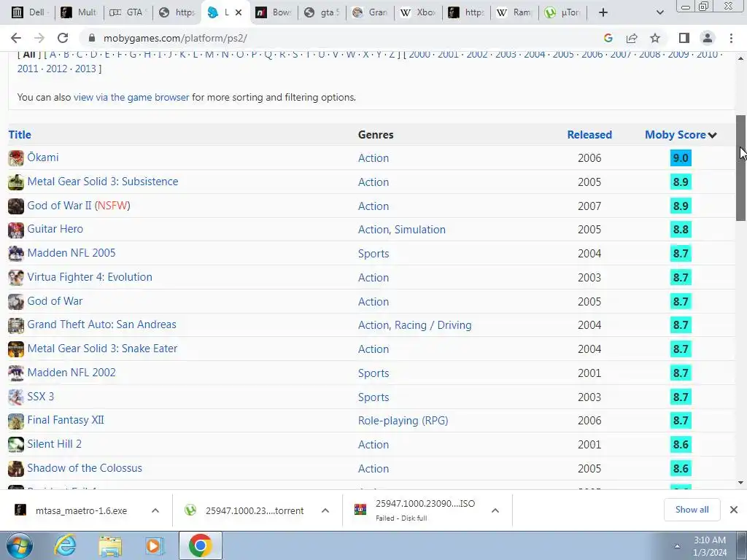
Task: Click Racing / Driving genre link
Action: [433, 325]
